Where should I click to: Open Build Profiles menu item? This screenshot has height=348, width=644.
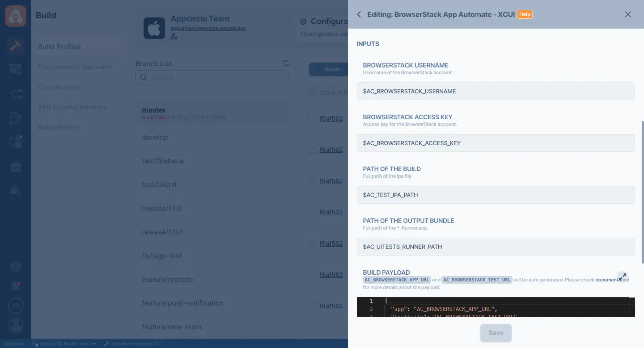(59, 47)
